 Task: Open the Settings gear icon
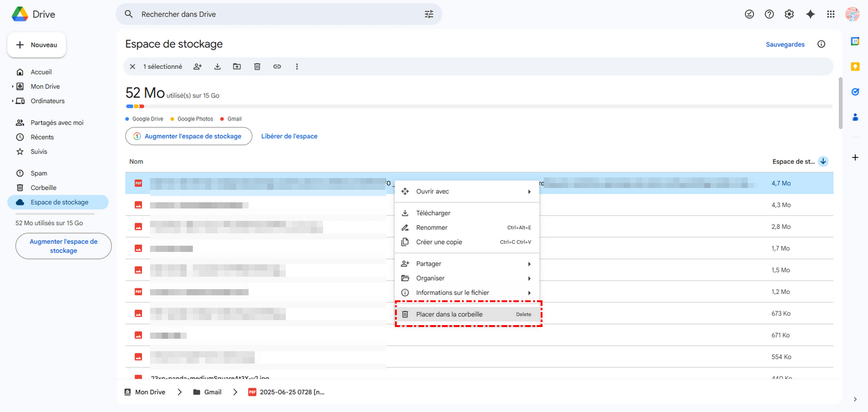click(x=789, y=14)
